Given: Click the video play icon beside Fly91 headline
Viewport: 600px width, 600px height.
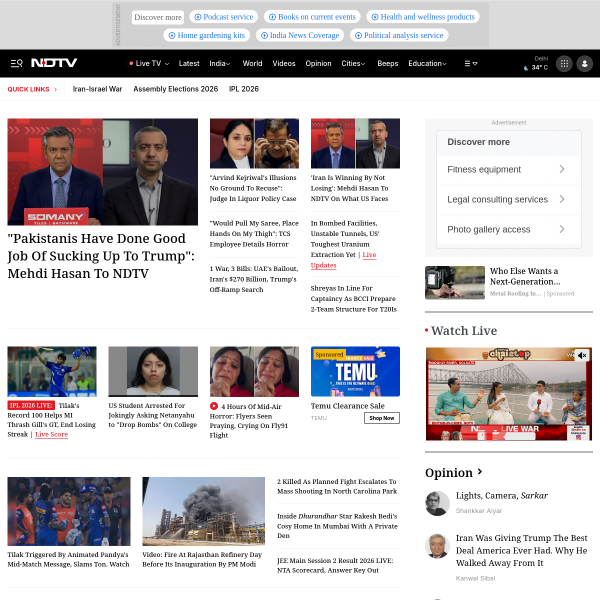Looking at the screenshot, I should coord(214,406).
